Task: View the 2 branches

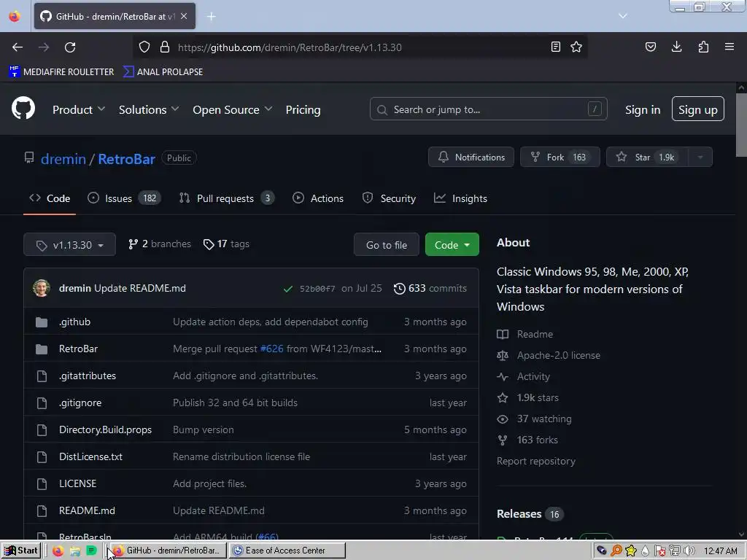Action: pos(160,244)
